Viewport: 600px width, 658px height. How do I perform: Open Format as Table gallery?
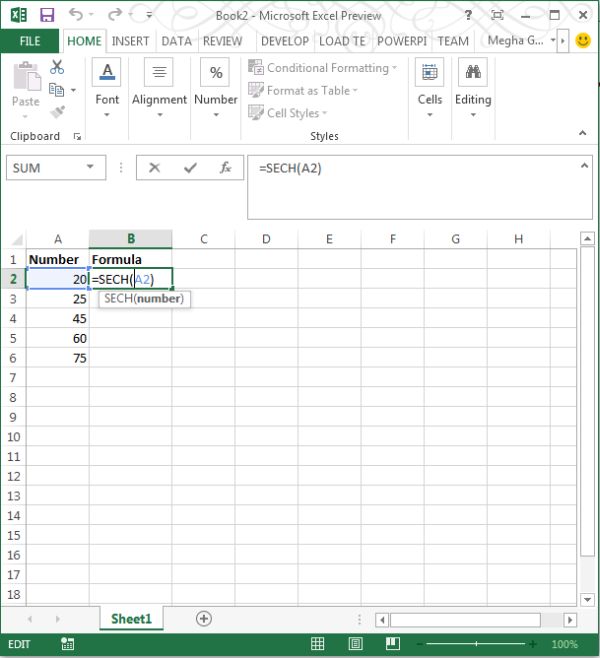pos(303,90)
